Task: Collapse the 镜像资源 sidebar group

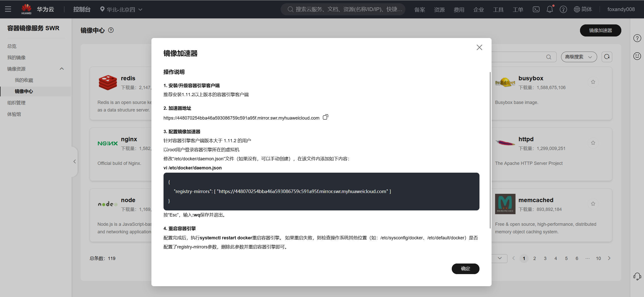Action: [x=62, y=69]
